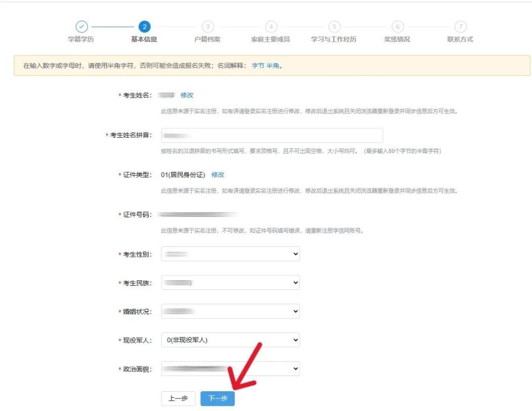Expand the 政治面貌 dropdown
The width and height of the screenshot is (532, 411).
(x=230, y=368)
